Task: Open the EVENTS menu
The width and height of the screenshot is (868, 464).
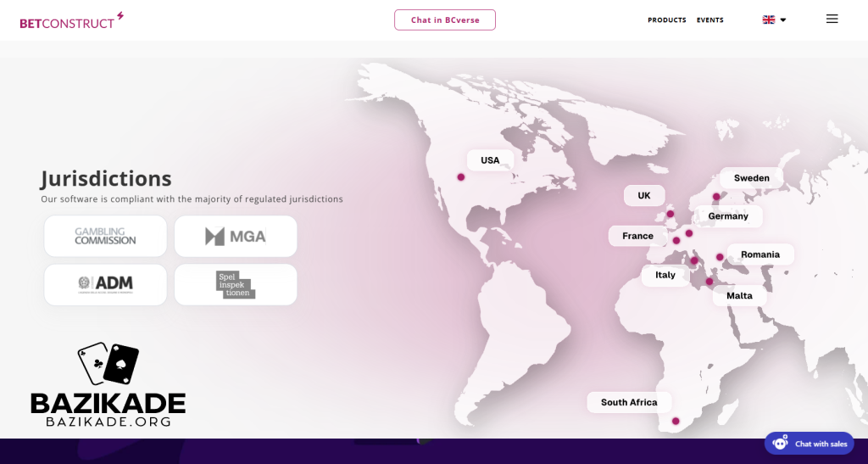Action: pyautogui.click(x=710, y=20)
